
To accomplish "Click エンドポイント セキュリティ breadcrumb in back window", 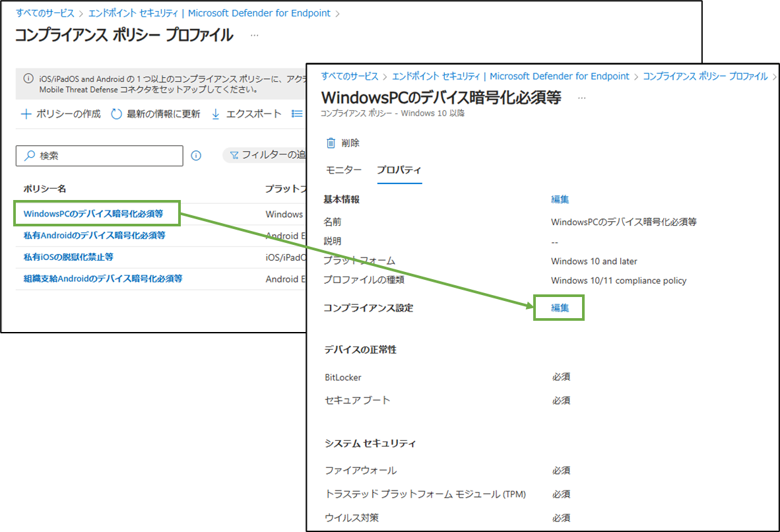I will [209, 13].
